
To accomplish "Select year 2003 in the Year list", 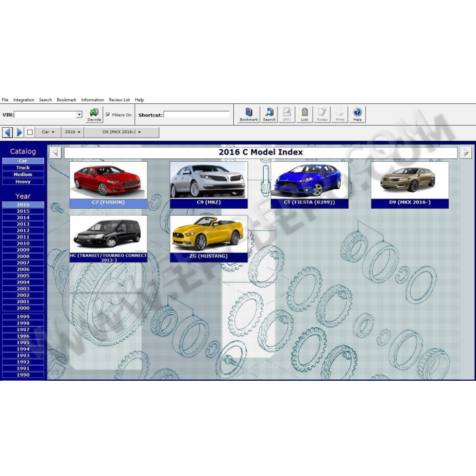I will 23,289.
